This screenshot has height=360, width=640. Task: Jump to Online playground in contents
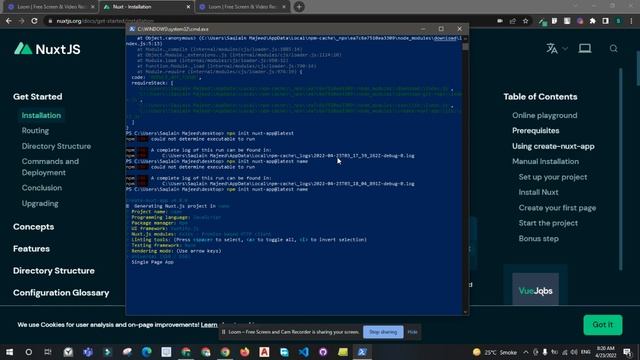click(x=544, y=116)
